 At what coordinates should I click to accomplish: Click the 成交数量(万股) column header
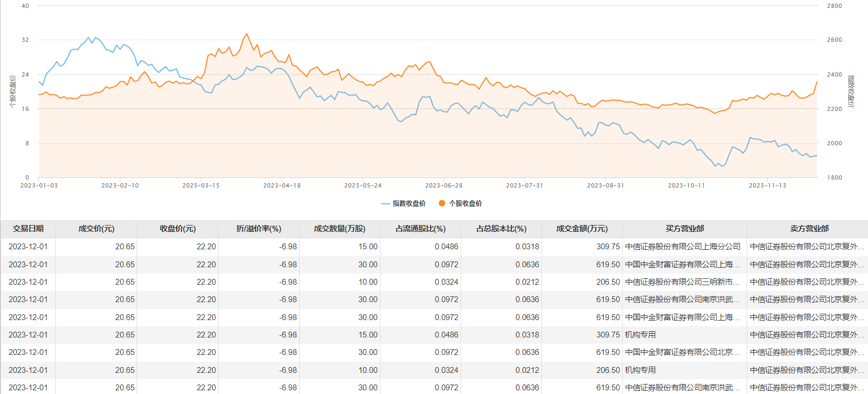pyautogui.click(x=339, y=229)
